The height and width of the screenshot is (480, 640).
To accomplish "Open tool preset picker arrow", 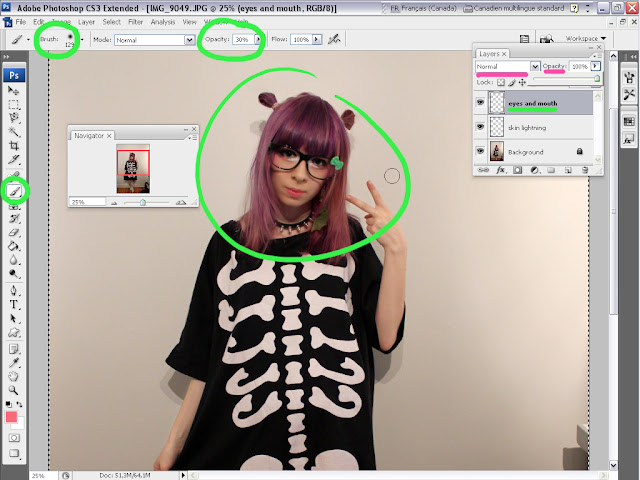I will coord(28,40).
